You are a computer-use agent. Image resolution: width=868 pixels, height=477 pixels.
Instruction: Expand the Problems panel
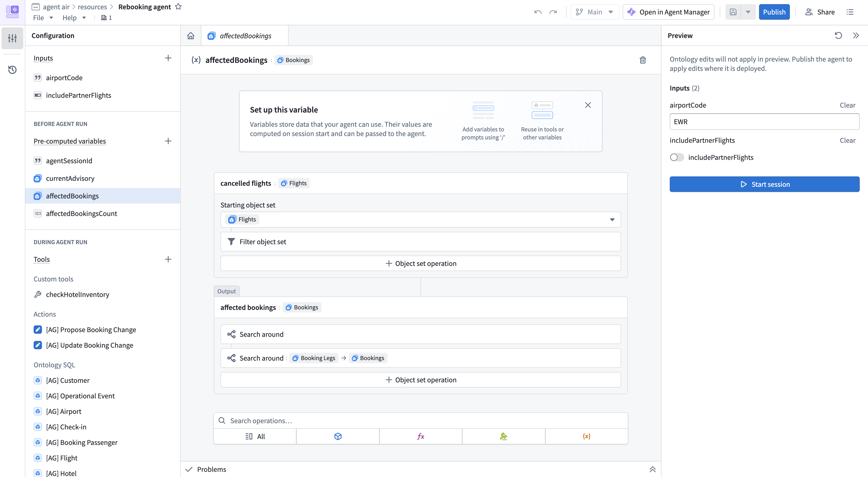tap(652, 469)
